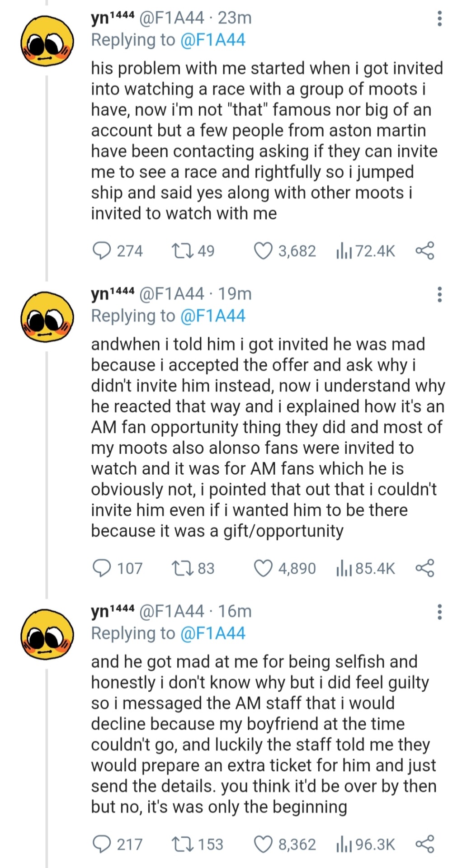Open more options for the 23m tweet
467x868 pixels.
(x=439, y=18)
